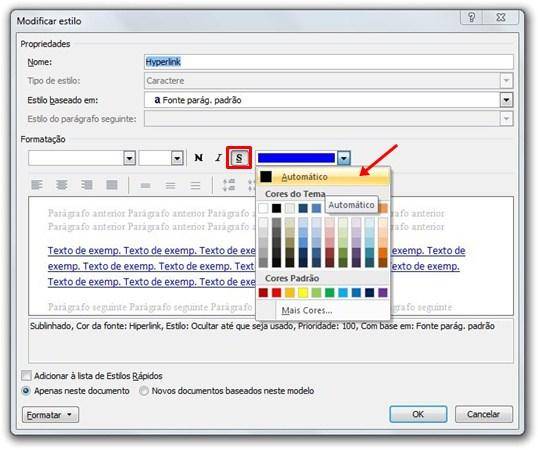Pick yellow swatch in Cores Padrão

pyautogui.click(x=303, y=293)
